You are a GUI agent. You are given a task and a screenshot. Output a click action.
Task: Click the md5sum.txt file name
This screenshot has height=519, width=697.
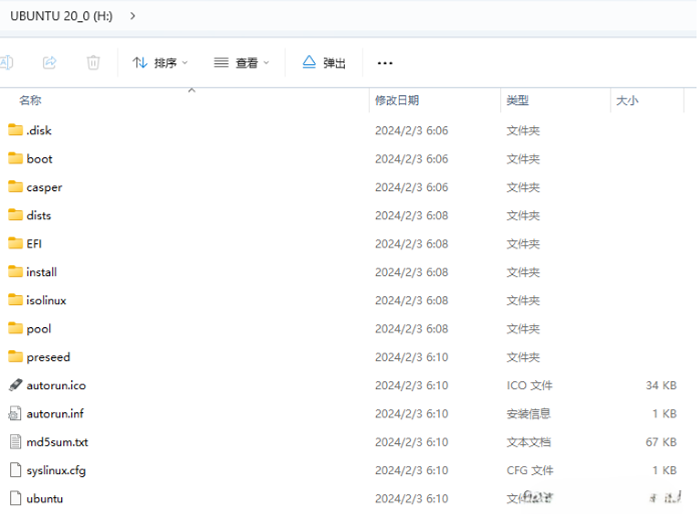click(x=57, y=442)
